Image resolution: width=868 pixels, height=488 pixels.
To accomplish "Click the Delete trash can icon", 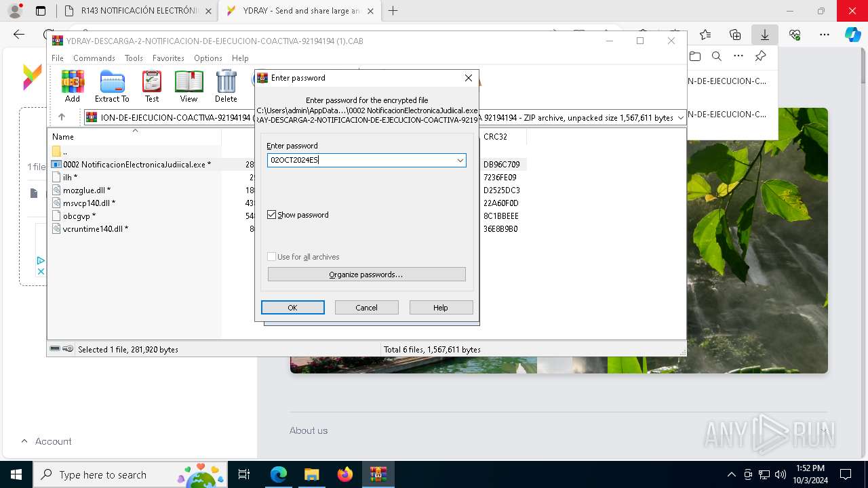I will point(226,86).
